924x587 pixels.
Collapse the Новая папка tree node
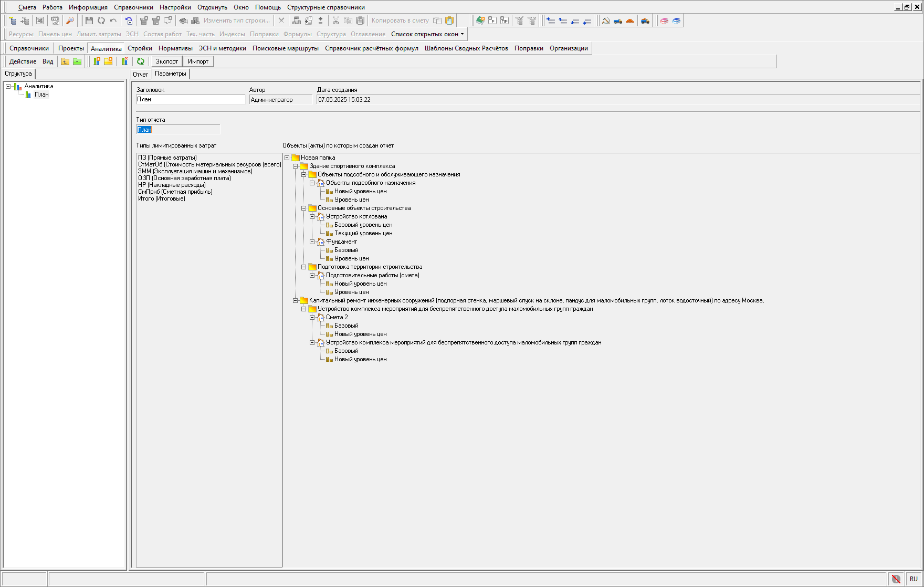pyautogui.click(x=287, y=158)
